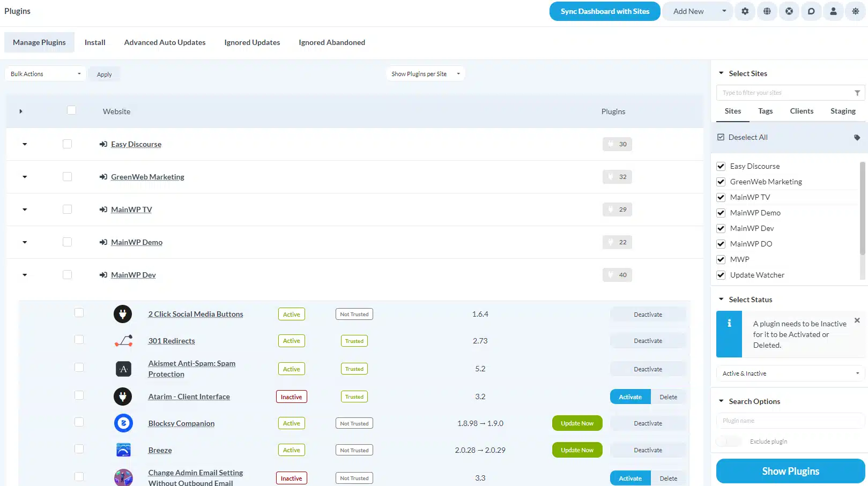Switch to the Advanced Auto Updates tab
868x486 pixels.
click(x=165, y=42)
